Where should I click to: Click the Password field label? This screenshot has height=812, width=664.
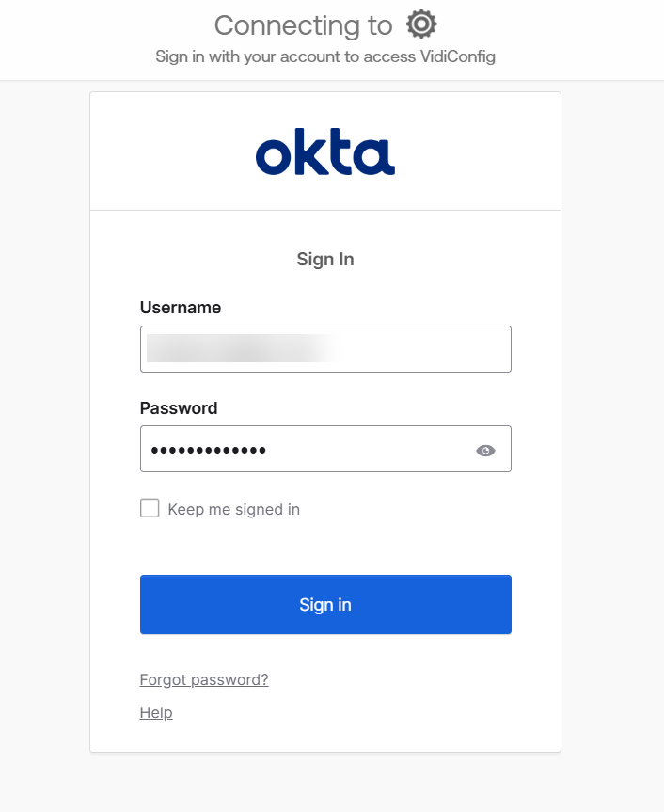pyautogui.click(x=179, y=408)
